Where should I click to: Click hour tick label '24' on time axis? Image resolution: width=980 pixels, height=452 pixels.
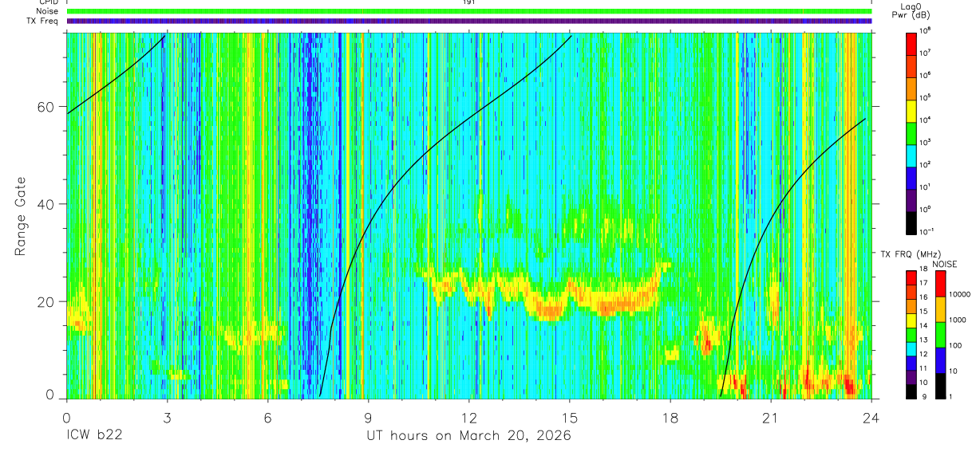[871, 419]
